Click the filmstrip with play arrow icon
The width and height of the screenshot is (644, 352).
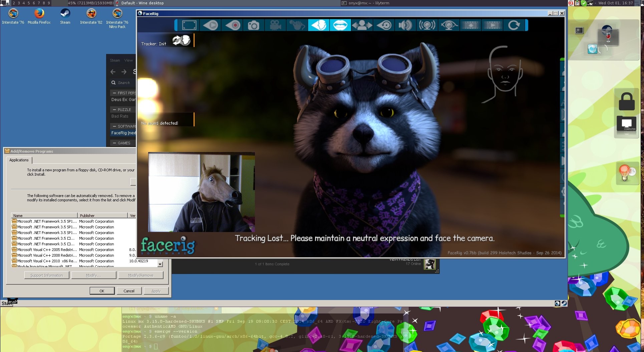click(x=492, y=25)
